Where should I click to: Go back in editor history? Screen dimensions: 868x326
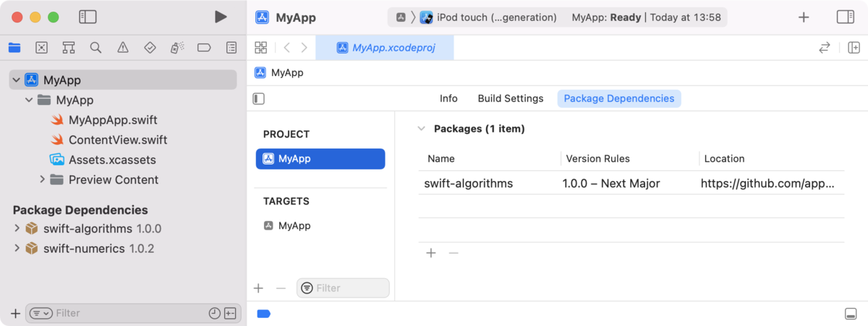287,48
